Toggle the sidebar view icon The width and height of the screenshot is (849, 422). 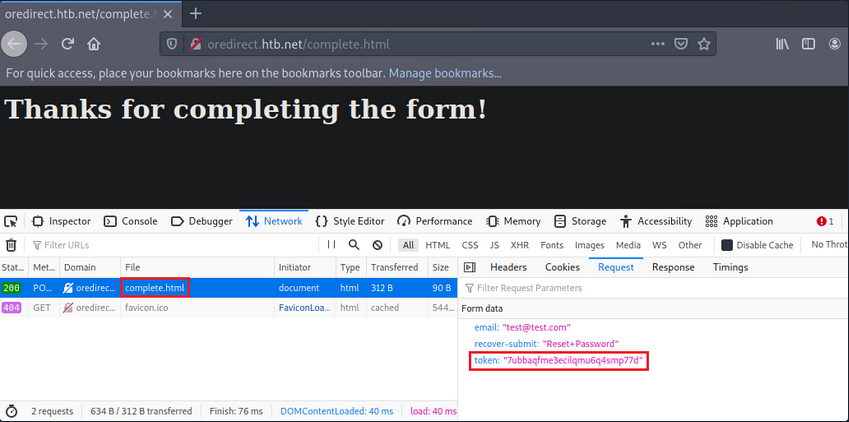[x=808, y=44]
